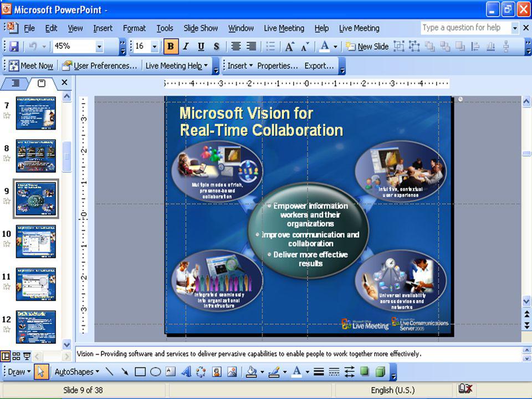Open the Dash Style options

point(334,372)
